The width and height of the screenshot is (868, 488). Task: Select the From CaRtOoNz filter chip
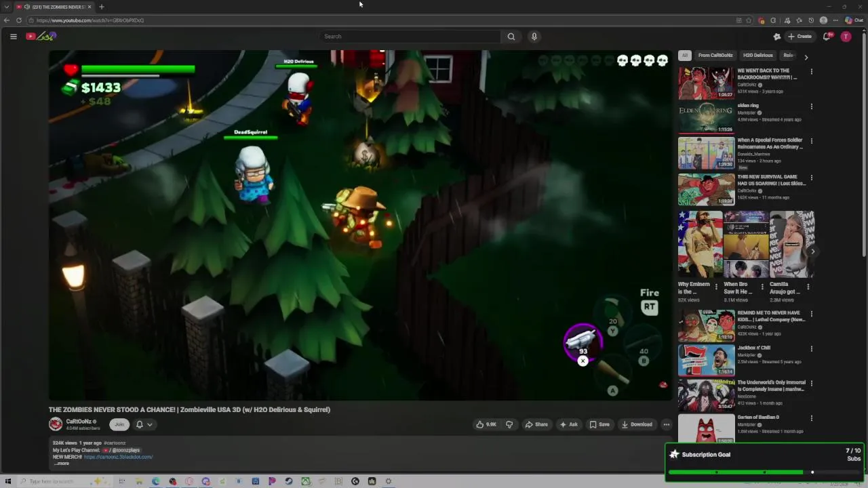[715, 56]
